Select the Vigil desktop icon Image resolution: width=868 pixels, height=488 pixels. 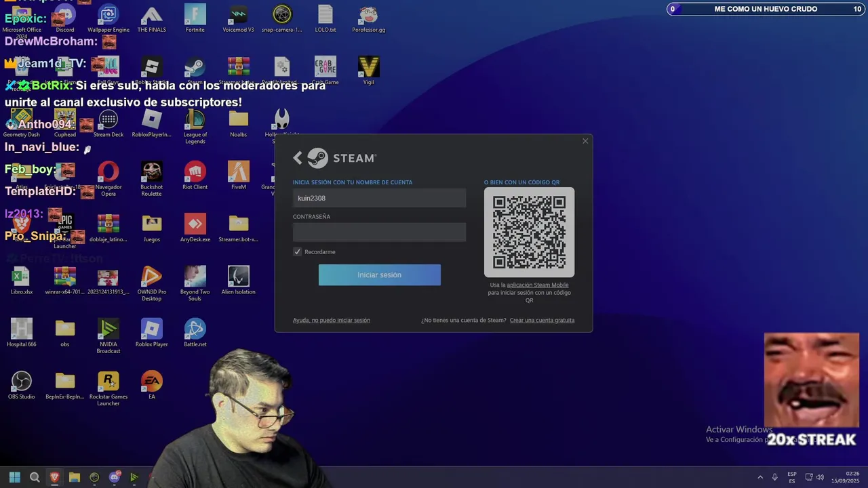tap(368, 70)
